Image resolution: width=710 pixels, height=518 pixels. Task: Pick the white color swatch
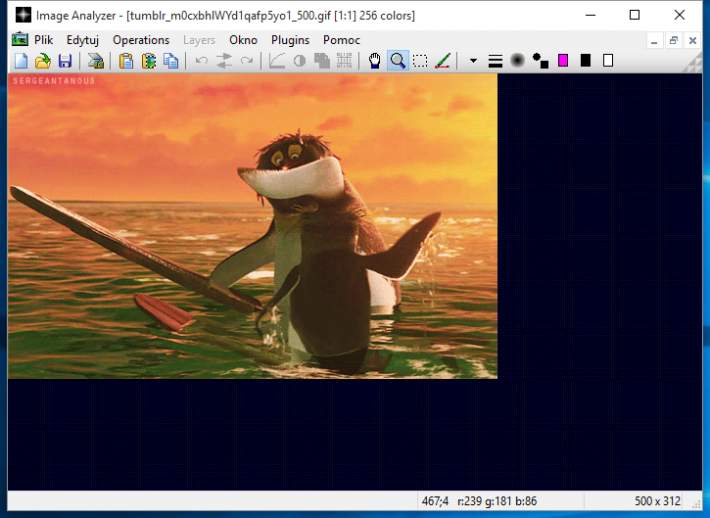click(x=608, y=61)
